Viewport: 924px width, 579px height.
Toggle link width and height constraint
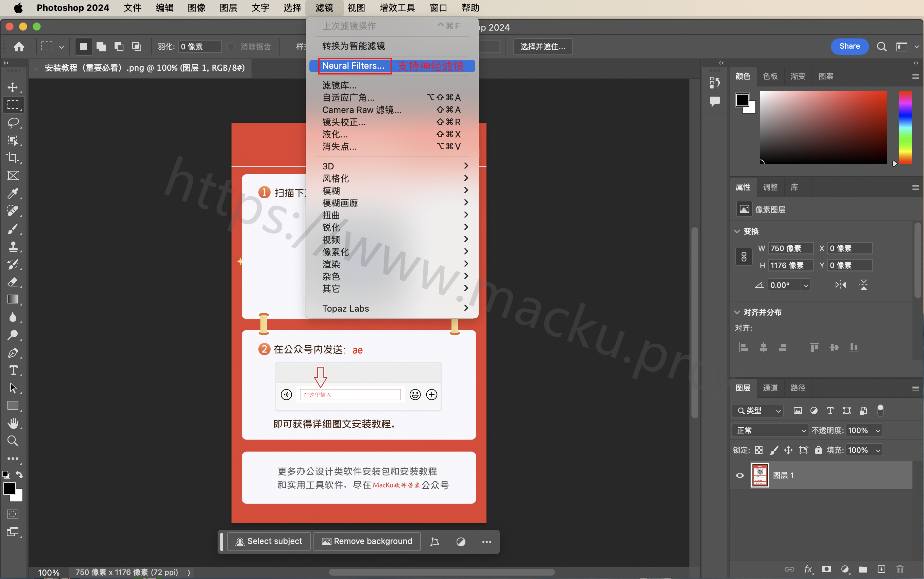(x=744, y=257)
